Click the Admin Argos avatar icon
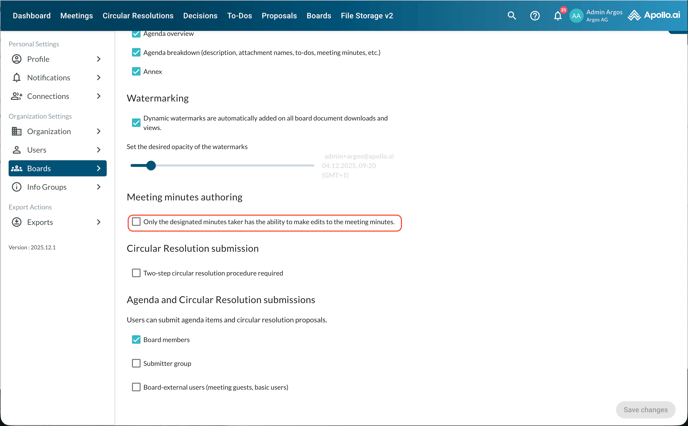 (x=576, y=16)
